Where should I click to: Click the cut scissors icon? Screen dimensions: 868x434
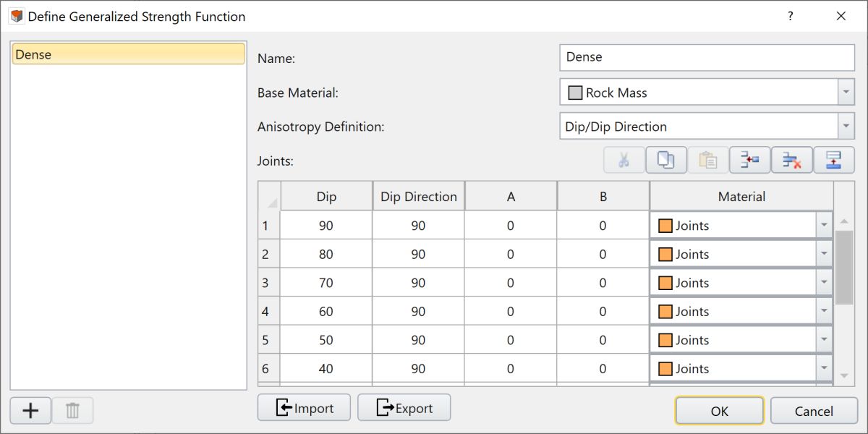624,161
